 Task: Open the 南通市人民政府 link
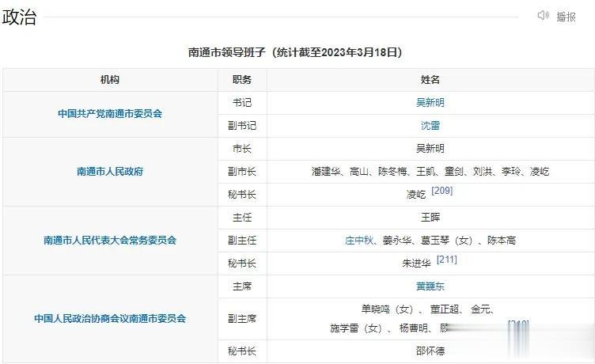[110, 172]
